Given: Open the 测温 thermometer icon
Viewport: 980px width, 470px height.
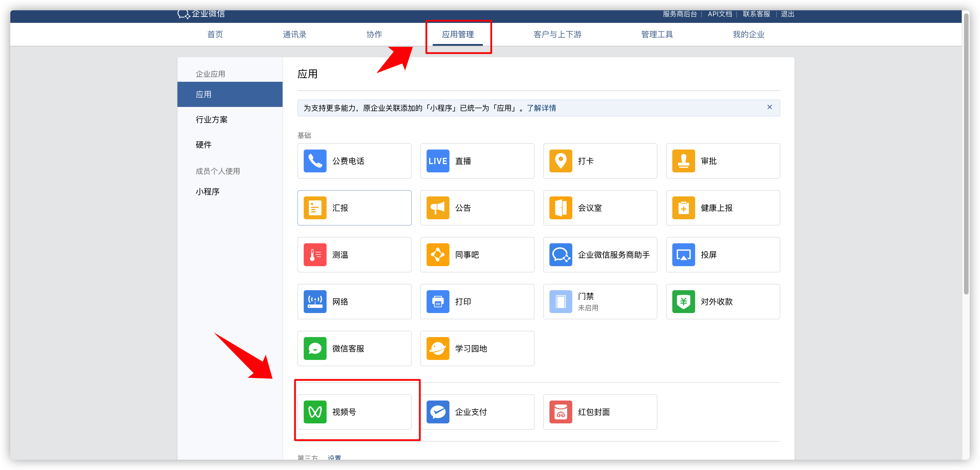Looking at the screenshot, I should pyautogui.click(x=315, y=255).
